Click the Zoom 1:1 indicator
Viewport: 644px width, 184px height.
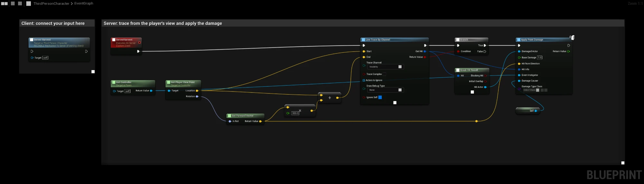[635, 4]
